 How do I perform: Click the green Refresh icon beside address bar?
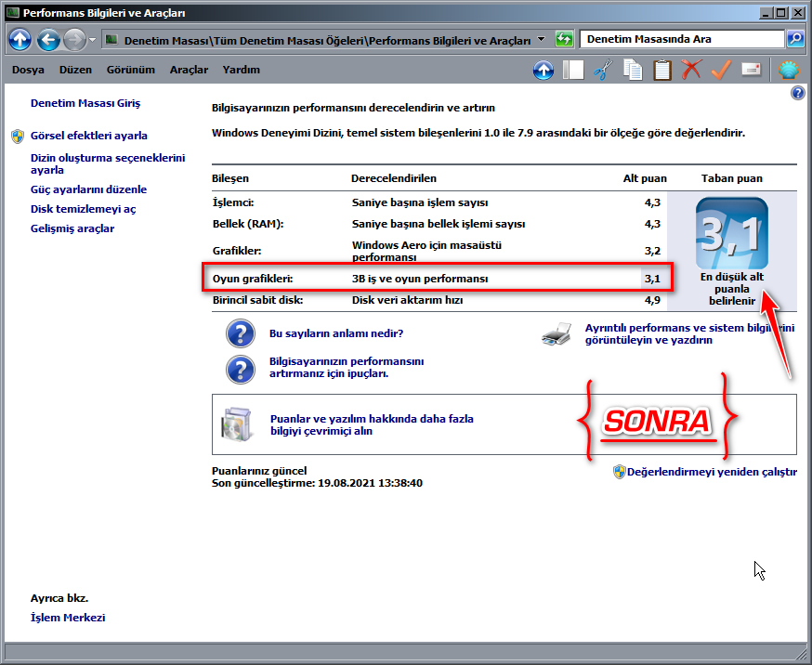click(x=564, y=39)
